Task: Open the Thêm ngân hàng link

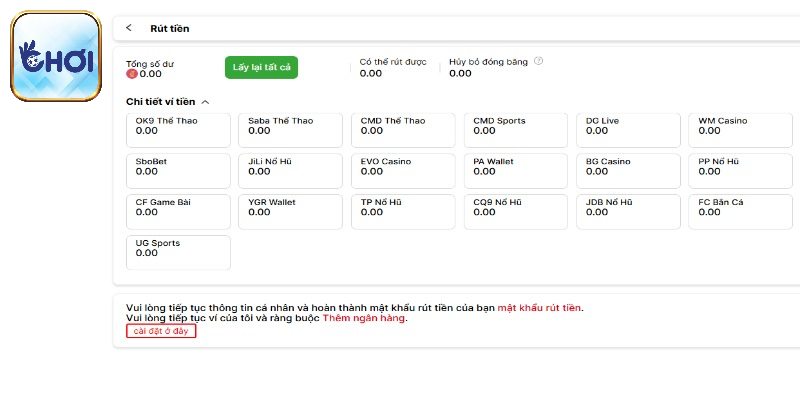Action: coord(364,318)
